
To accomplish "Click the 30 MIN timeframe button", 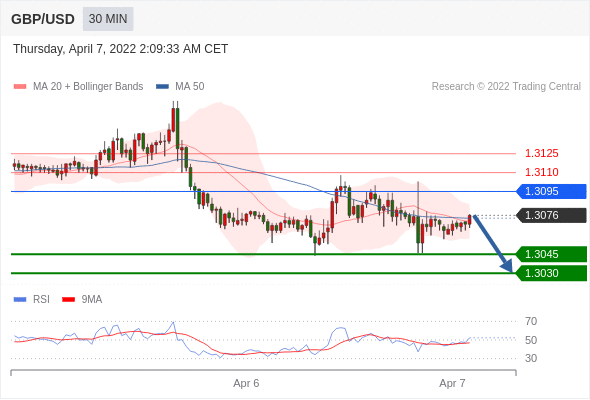I will pos(108,19).
